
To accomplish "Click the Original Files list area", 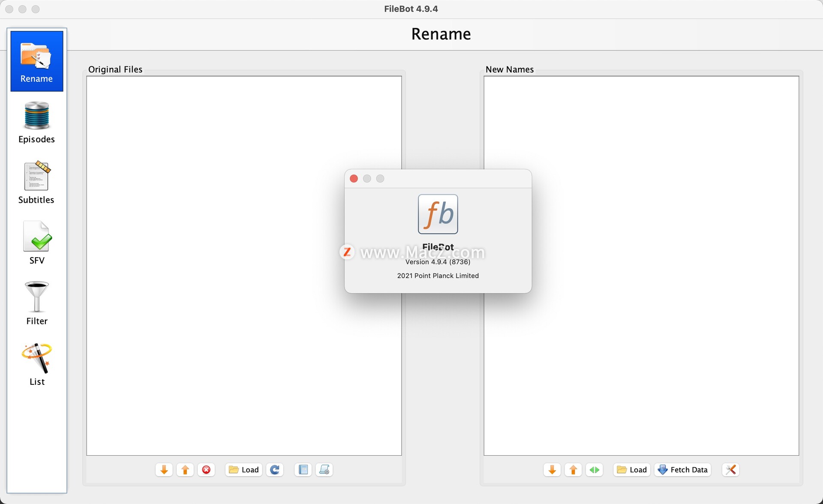I will [244, 266].
